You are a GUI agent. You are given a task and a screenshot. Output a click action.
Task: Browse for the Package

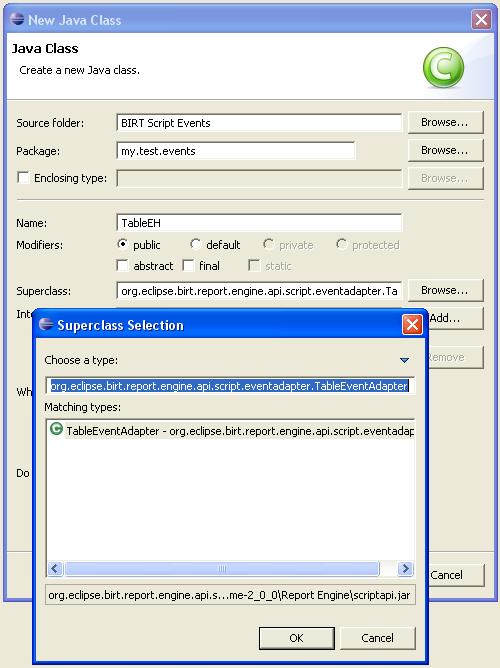tap(445, 150)
